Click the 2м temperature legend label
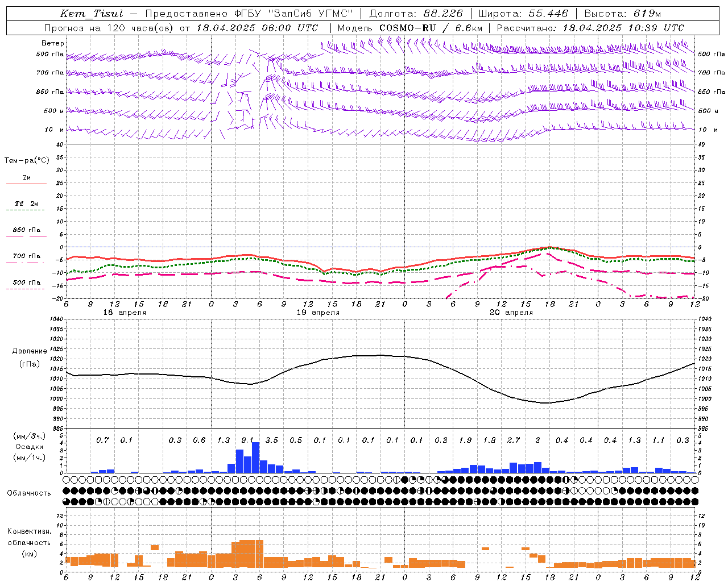 27,178
